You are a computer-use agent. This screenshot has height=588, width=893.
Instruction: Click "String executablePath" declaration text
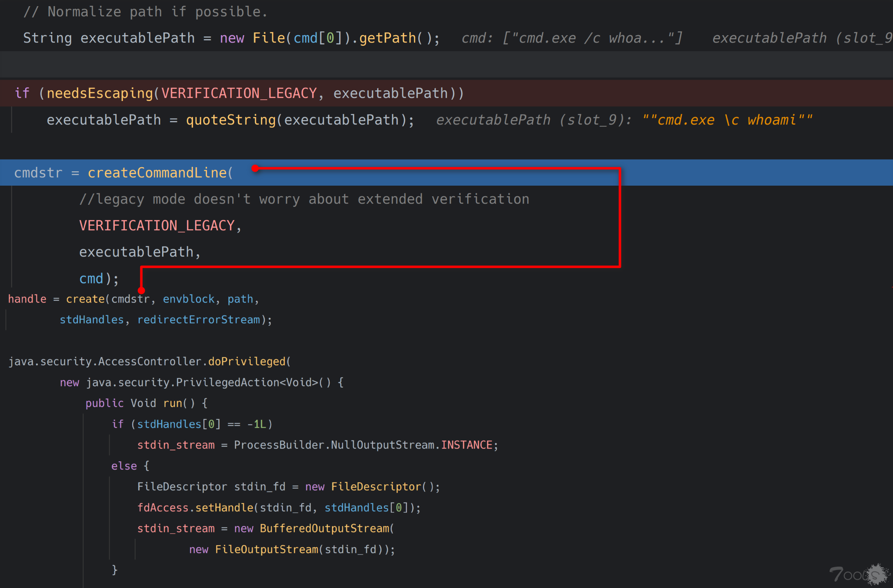(109, 38)
